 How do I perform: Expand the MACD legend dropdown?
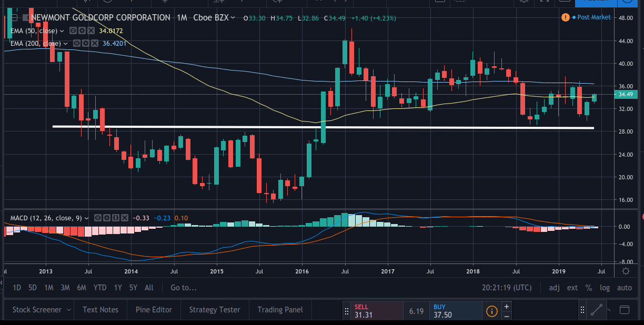click(88, 218)
